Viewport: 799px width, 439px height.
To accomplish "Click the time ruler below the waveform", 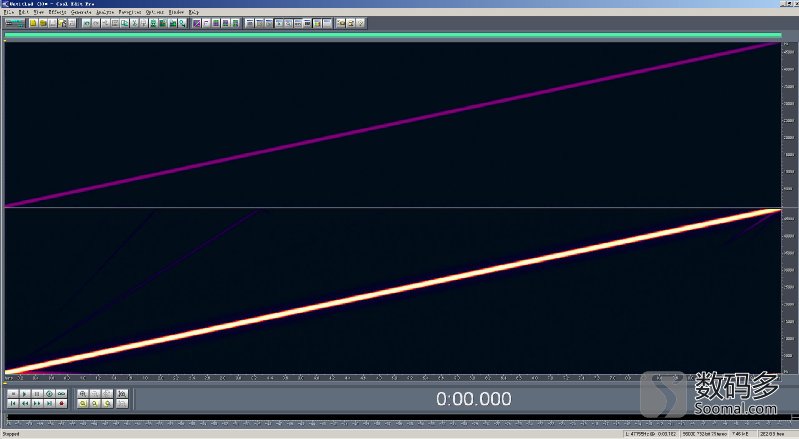I will pos(392,378).
